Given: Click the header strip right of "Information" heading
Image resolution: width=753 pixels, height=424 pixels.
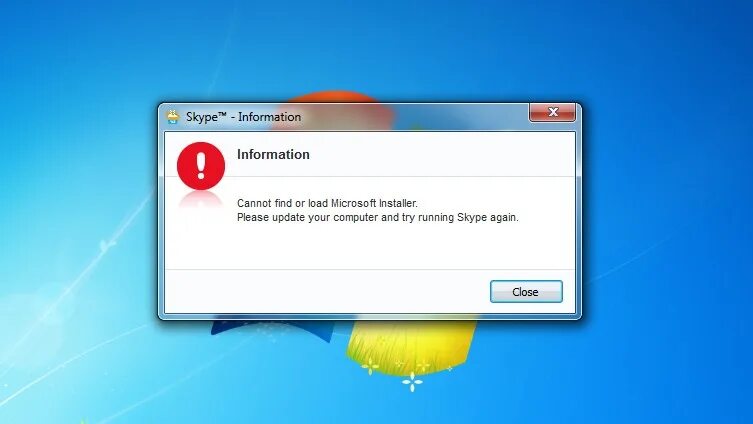Looking at the screenshot, I should click(442, 154).
